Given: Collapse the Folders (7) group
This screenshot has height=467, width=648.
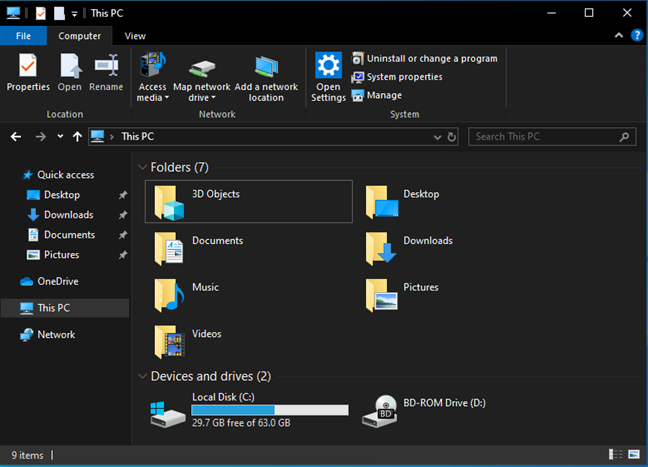Looking at the screenshot, I should [142, 167].
